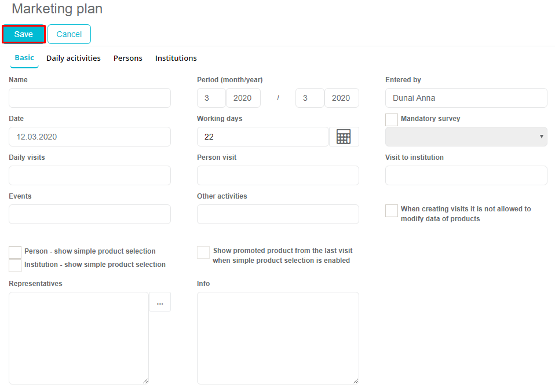Check 'Person - show simple product selection'

point(15,252)
